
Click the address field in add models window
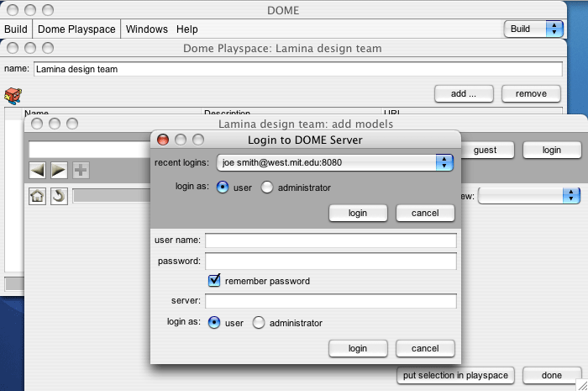(x=90, y=151)
